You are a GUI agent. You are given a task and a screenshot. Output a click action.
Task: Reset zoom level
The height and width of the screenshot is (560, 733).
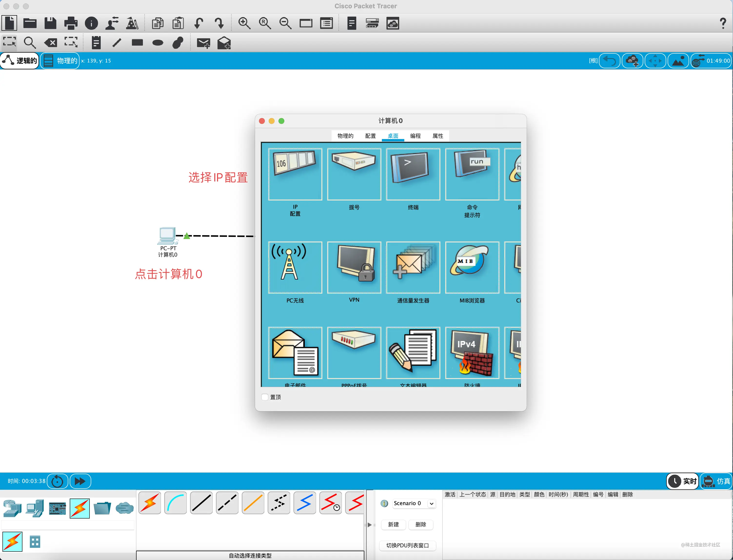tap(265, 23)
